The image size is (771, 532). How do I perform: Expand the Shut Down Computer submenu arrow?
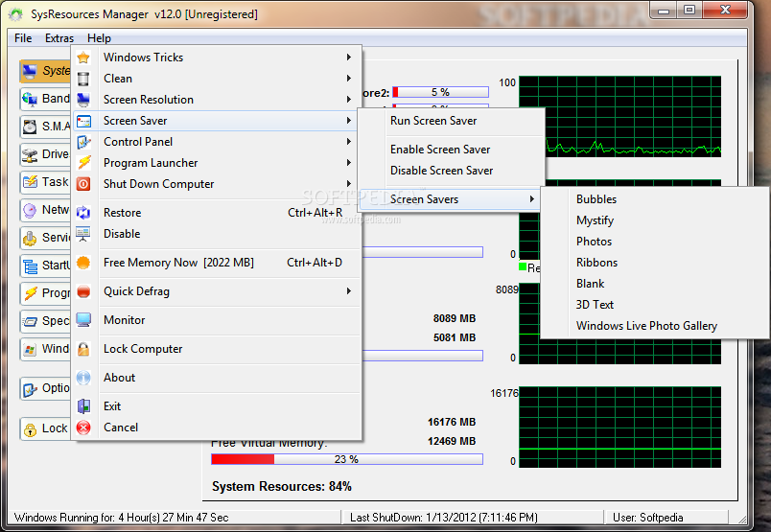click(349, 183)
